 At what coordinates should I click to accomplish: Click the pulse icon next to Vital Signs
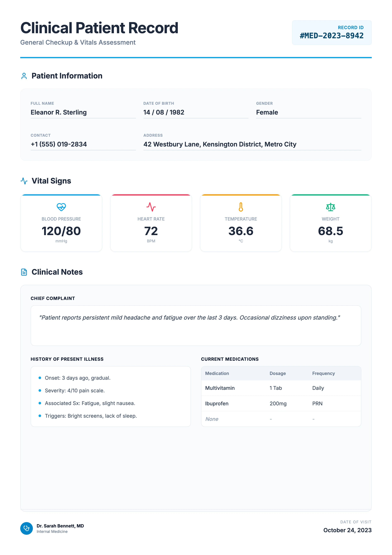point(24,181)
